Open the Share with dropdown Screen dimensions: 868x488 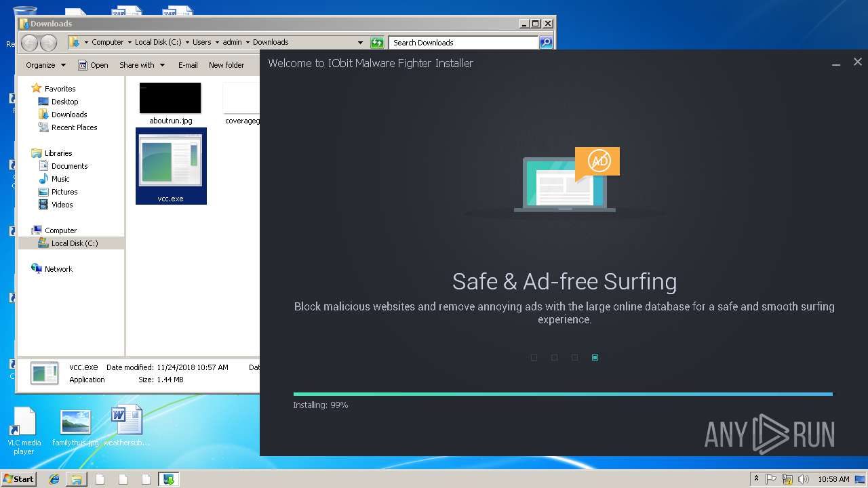(142, 65)
